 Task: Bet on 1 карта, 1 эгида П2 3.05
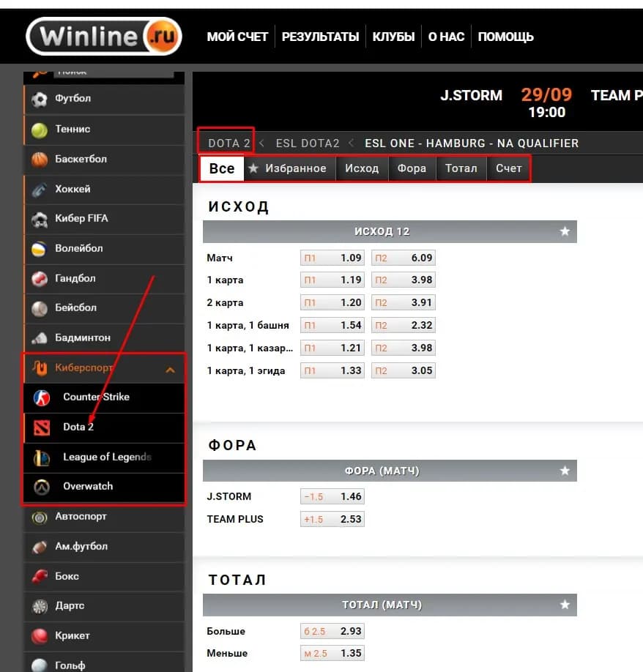(404, 370)
